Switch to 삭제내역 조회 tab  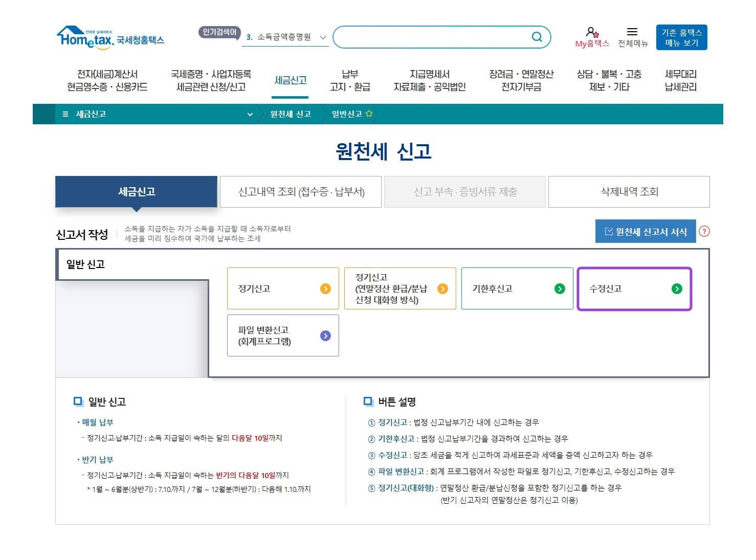click(x=629, y=192)
